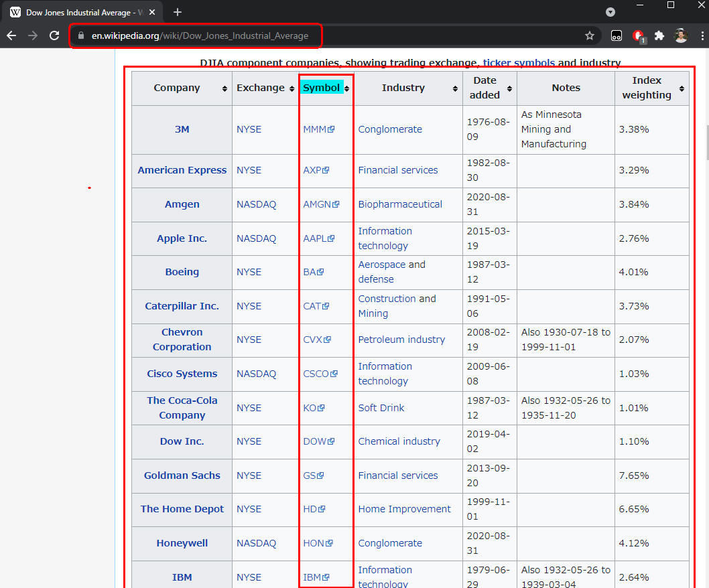Close the Dow Jones Industrial Average tab

[x=152, y=12]
